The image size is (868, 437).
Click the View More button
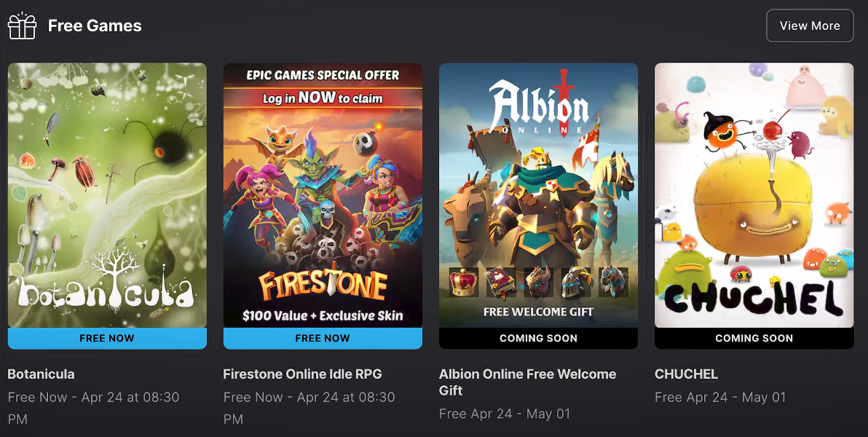click(809, 25)
